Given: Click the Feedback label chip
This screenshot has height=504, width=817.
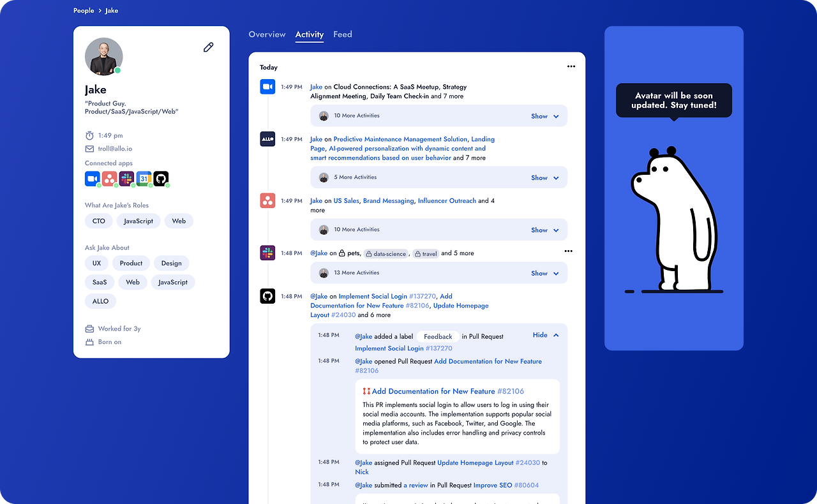Looking at the screenshot, I should (x=438, y=336).
